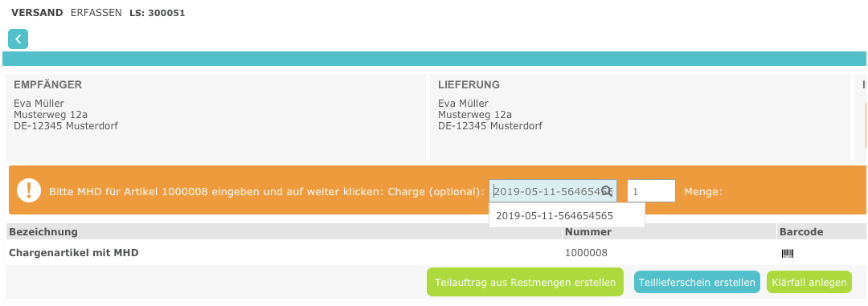Go back using the teal chevron button
The height and width of the screenshot is (306, 868).
coord(18,39)
